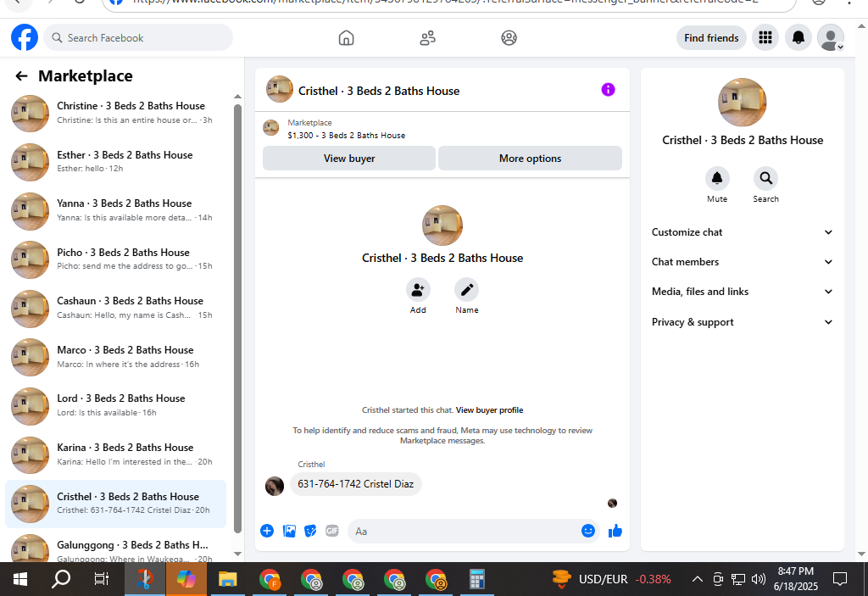This screenshot has width=868, height=596.
Task: Open Picho 3 Beds 2 Baths conversation
Action: 115,259
